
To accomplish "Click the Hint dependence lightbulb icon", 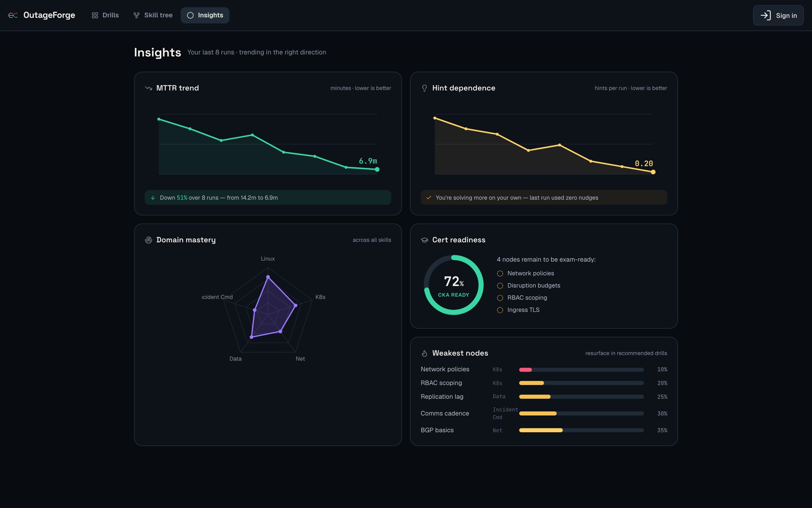I will pyautogui.click(x=425, y=88).
